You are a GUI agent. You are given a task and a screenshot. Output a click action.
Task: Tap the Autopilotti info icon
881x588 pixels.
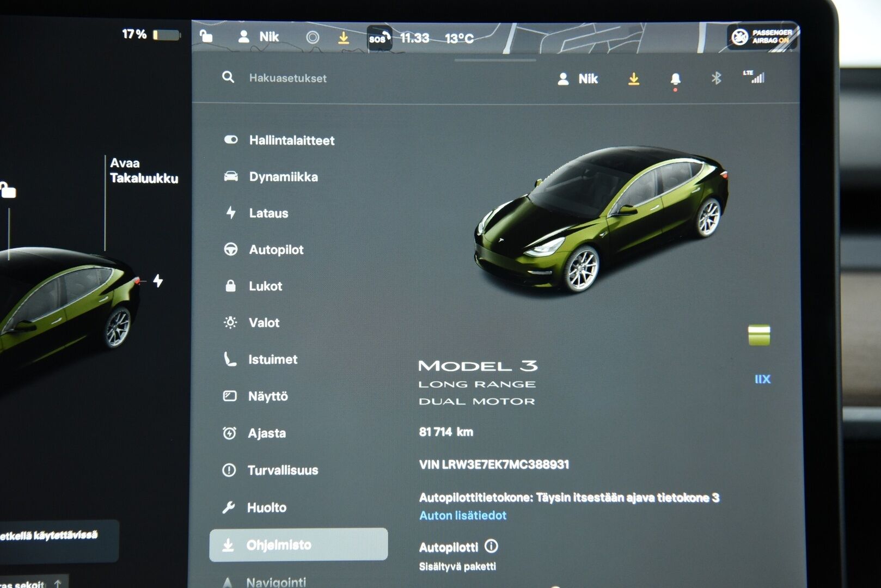pyautogui.click(x=491, y=546)
